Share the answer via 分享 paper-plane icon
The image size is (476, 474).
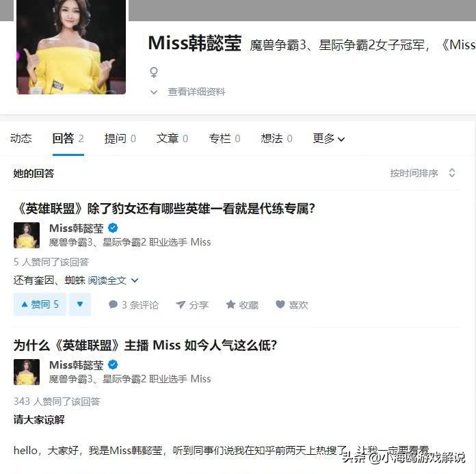(181, 304)
